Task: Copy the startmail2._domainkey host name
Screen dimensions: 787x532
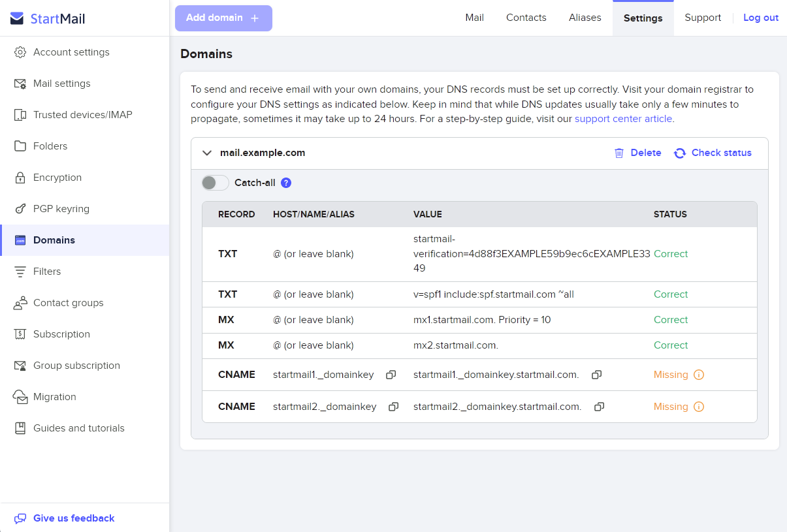Action: tap(393, 407)
